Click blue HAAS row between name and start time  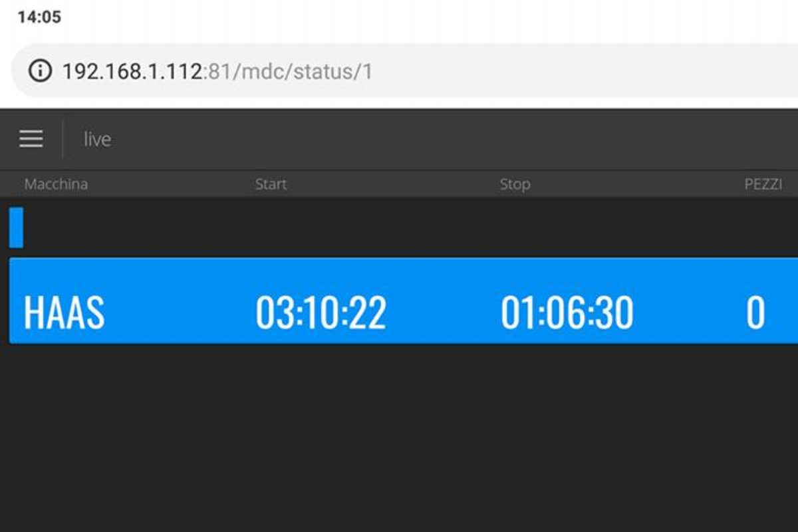pos(180,313)
